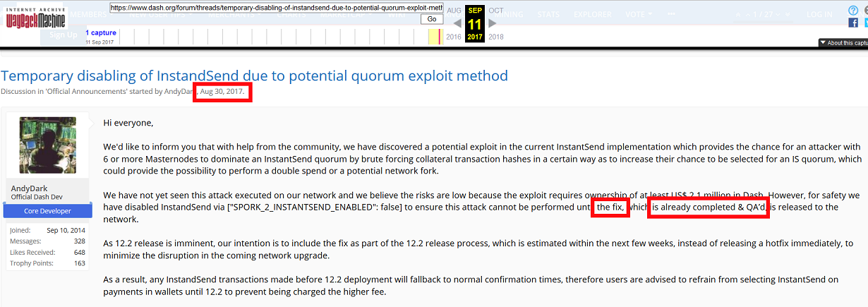Click the thread title heading
Screen dimensions: 868x307
(254, 76)
